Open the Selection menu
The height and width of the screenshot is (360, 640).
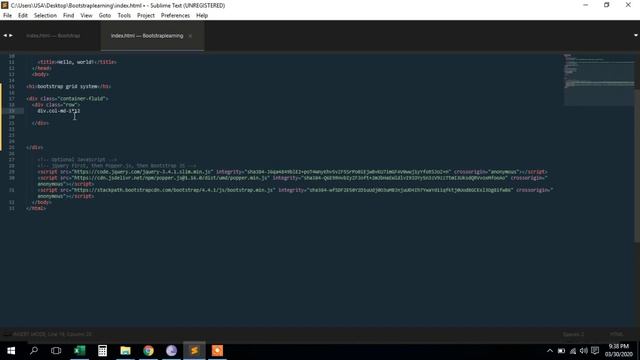click(45, 16)
